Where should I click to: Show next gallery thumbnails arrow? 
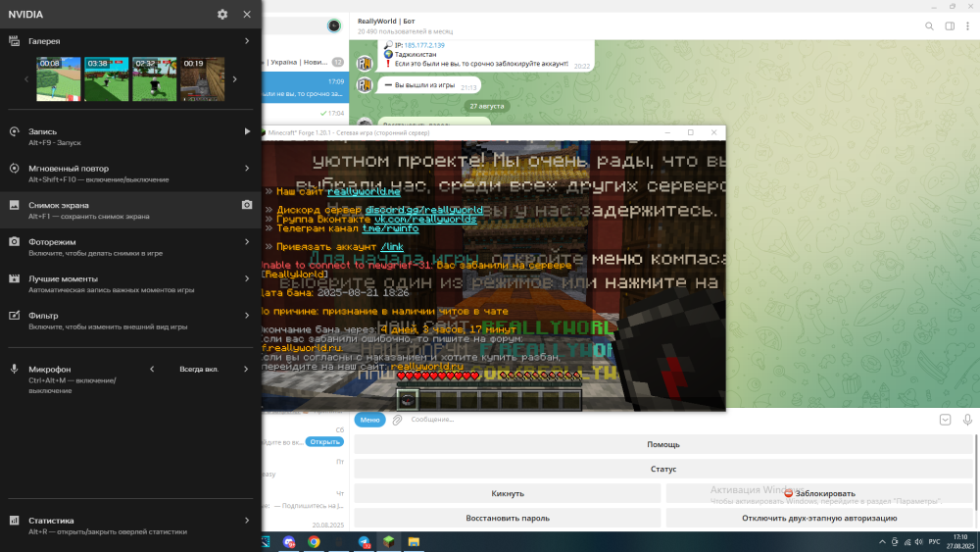235,79
